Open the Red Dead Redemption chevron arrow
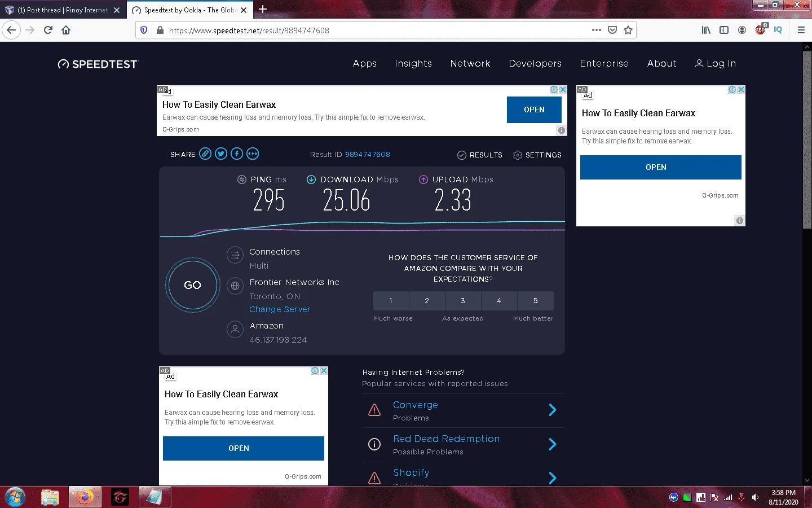Image resolution: width=812 pixels, height=508 pixels. click(553, 444)
